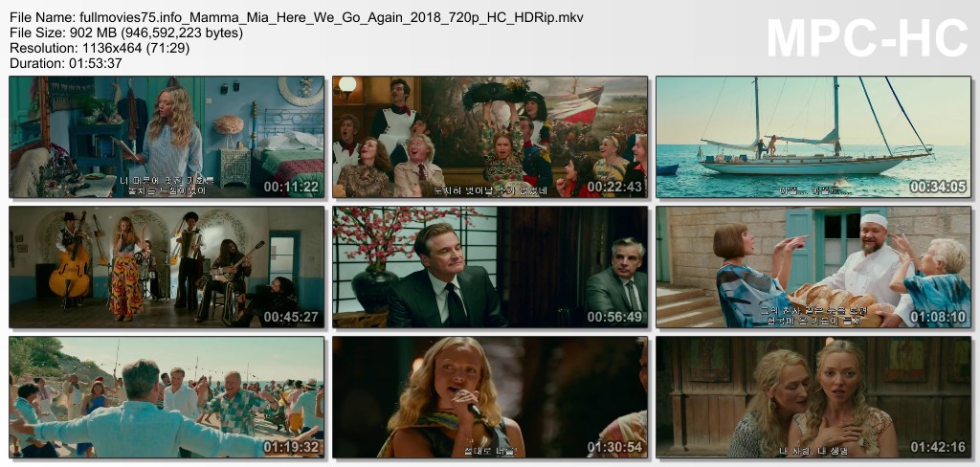Click the File Name text line

click(297, 18)
